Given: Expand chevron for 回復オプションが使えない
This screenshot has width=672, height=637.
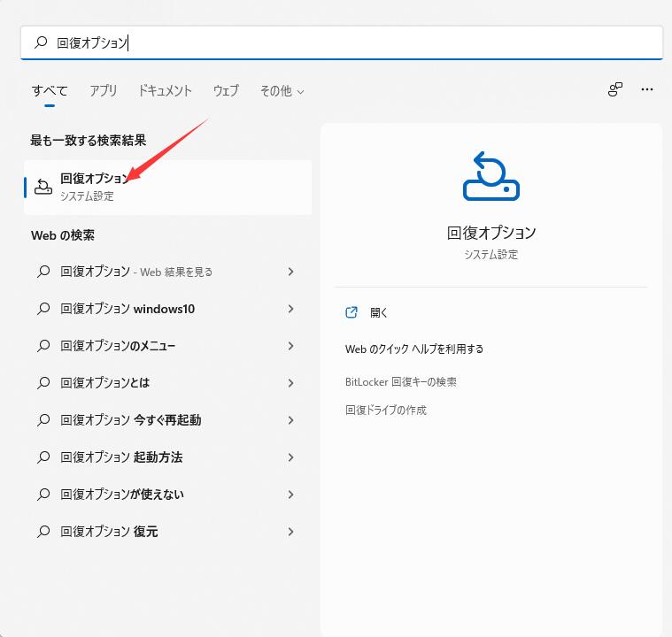Looking at the screenshot, I should pos(290,495).
